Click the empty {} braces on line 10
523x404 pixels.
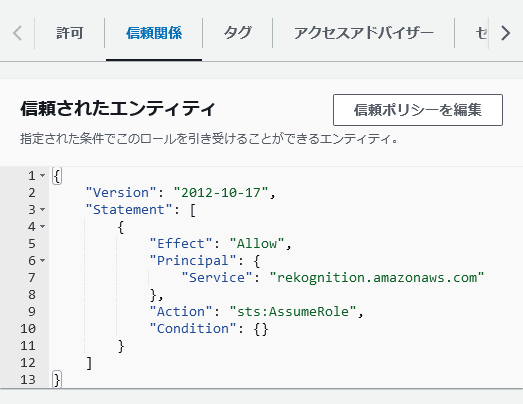(261, 329)
